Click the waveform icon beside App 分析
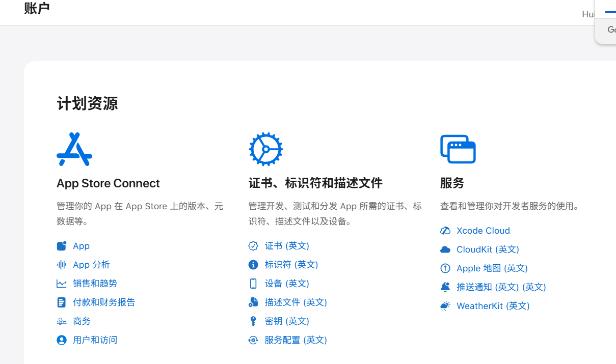Image resolution: width=616 pixels, height=364 pixels. [x=62, y=265]
